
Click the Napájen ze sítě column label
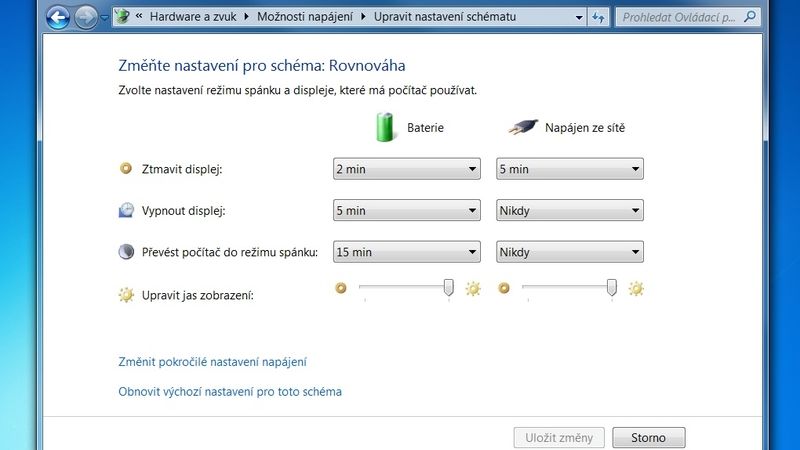click(585, 128)
